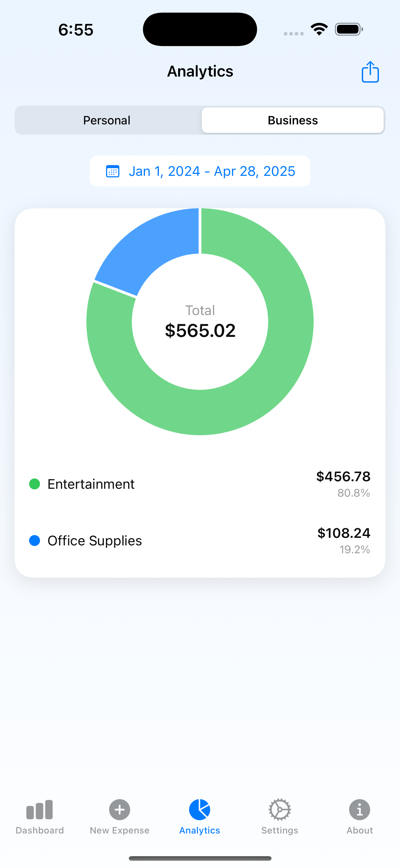Tap the green Entertainment legend dot
The height and width of the screenshot is (868, 400).
coord(35,484)
